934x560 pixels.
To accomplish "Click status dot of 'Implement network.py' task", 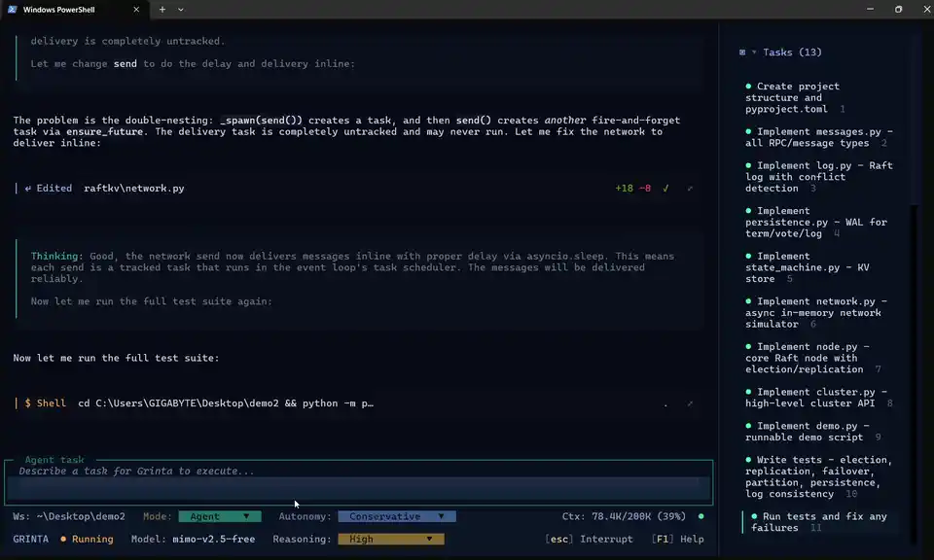I will [x=748, y=301].
